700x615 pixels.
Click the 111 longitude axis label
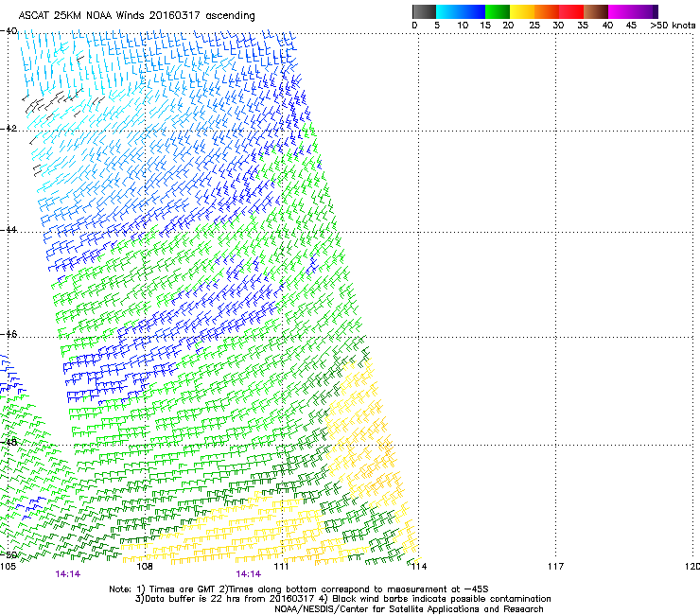[x=282, y=567]
